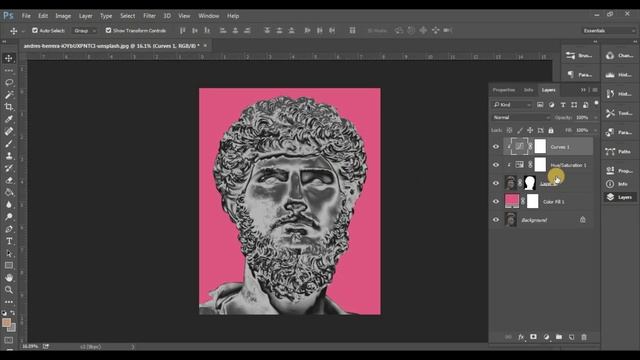Expand the status bar info arrow
This screenshot has width=640, height=360.
pos(132,347)
